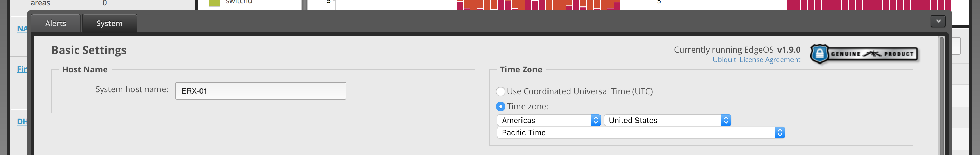The height and width of the screenshot is (155, 980).
Task: Open the Pacific Time zone dropdown
Action: point(641,132)
